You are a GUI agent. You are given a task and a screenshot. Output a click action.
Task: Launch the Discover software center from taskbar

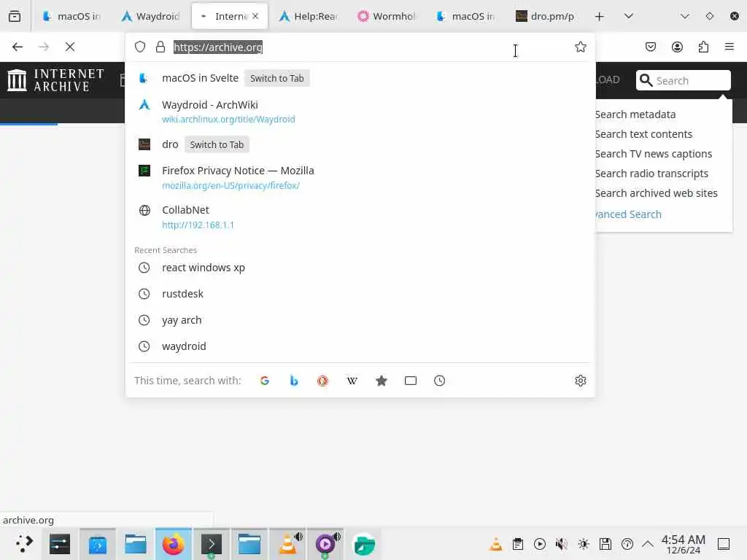pos(98,544)
